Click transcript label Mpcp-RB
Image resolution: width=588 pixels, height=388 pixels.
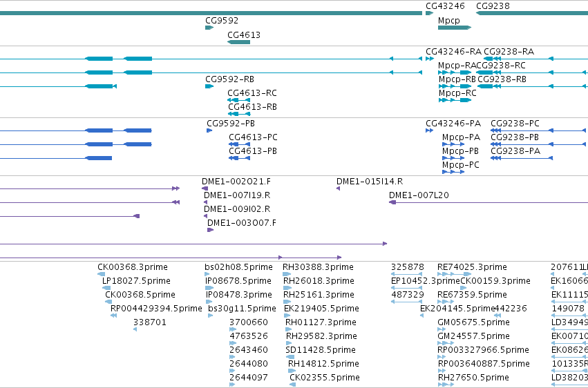(x=457, y=79)
